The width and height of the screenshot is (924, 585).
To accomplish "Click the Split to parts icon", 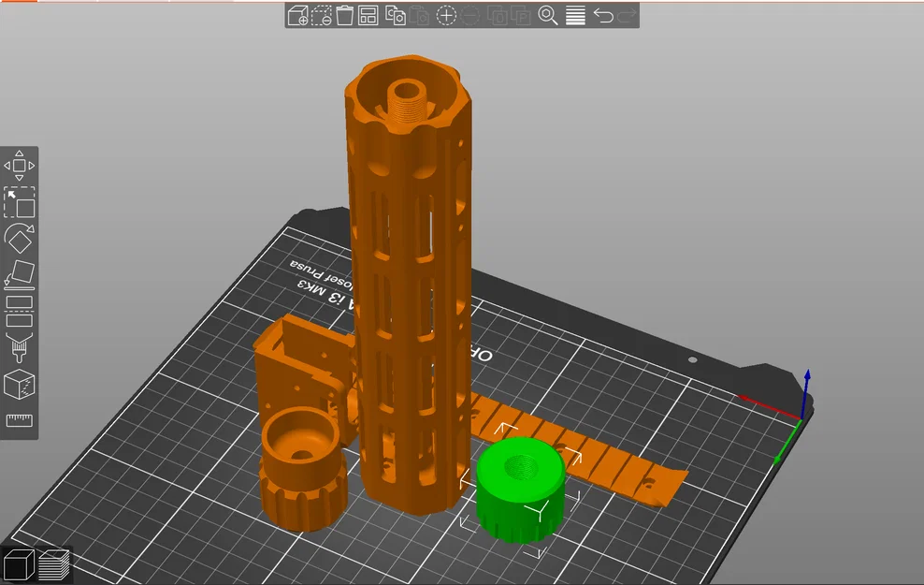I will [x=521, y=15].
